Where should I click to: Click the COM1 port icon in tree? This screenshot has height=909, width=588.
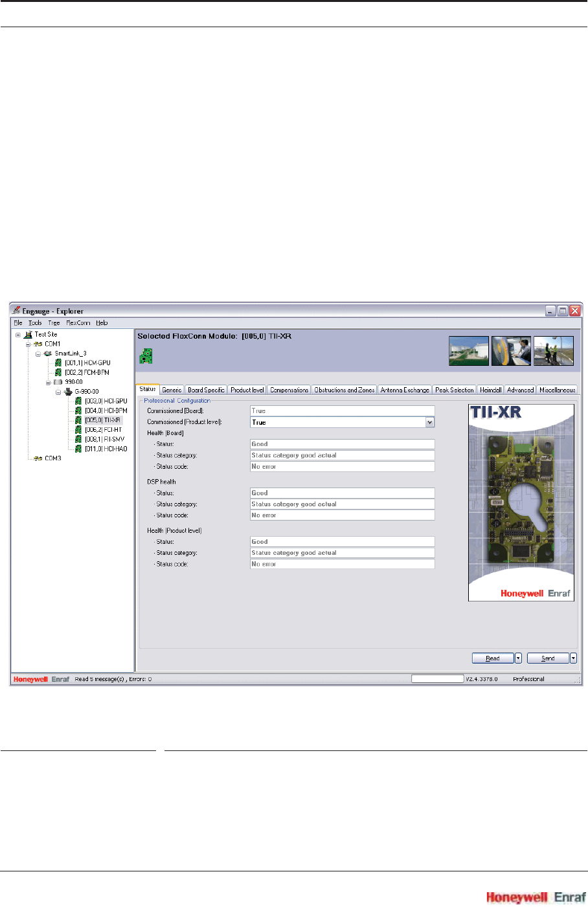pos(38,344)
